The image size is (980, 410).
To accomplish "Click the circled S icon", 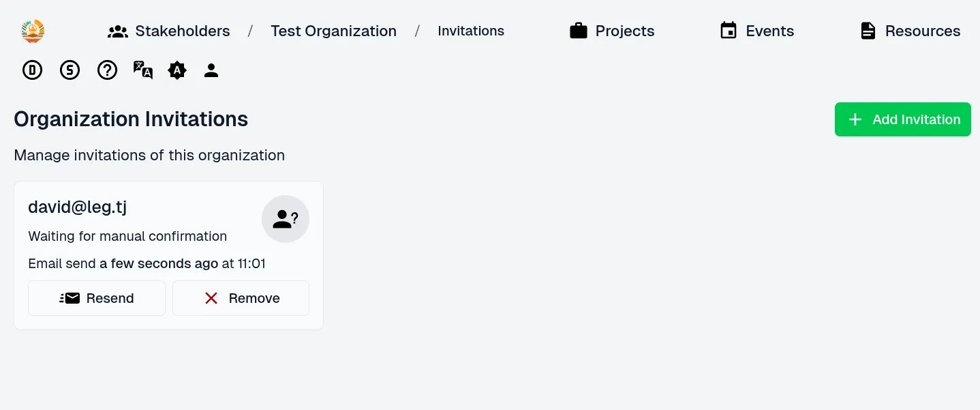I will point(70,70).
